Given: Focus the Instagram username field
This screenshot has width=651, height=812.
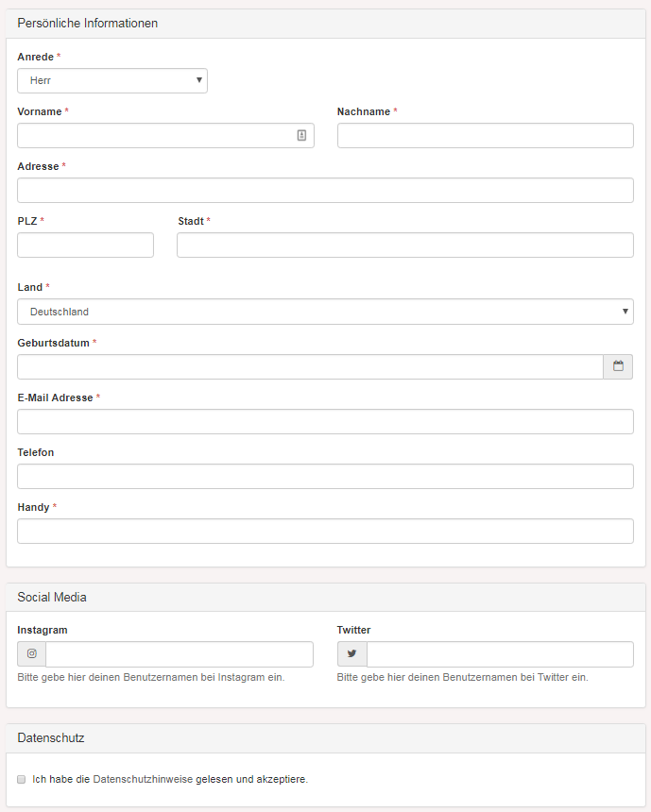Looking at the screenshot, I should 180,654.
